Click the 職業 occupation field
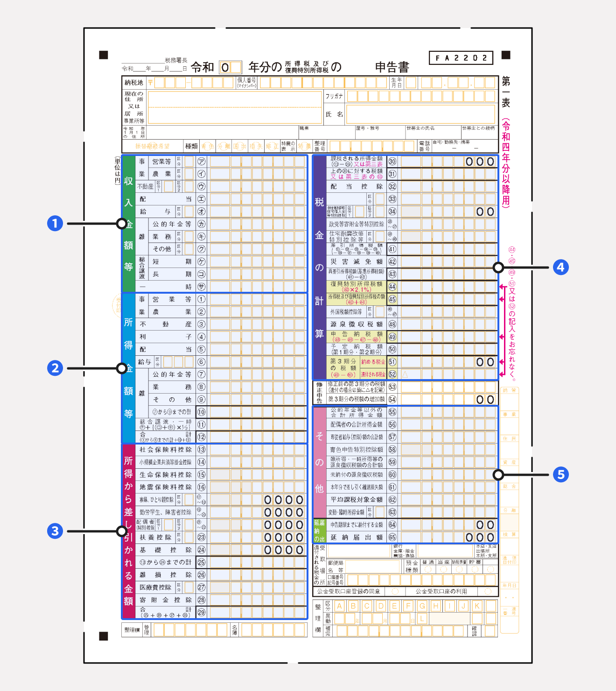This screenshot has width=616, height=691. [x=327, y=133]
